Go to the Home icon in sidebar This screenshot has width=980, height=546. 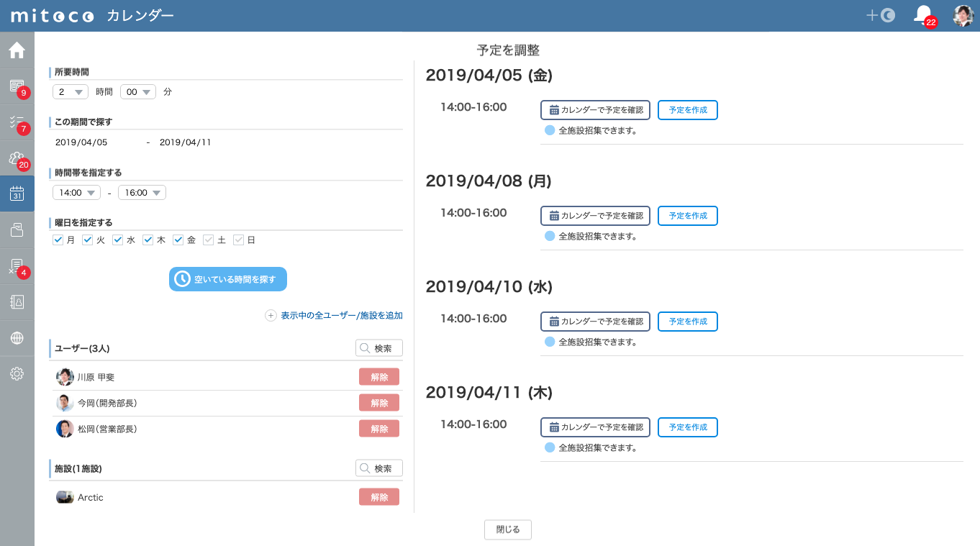click(x=17, y=50)
